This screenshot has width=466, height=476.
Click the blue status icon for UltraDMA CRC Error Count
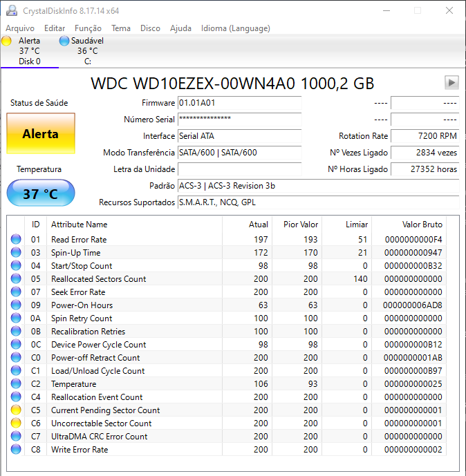coord(16,436)
